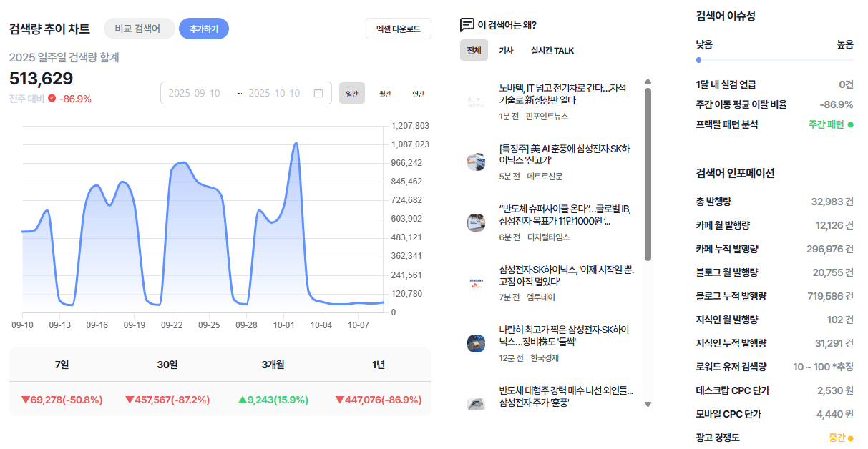The height and width of the screenshot is (449, 868).
Task: Click the start date 2025-09-10 field
Action: pyautogui.click(x=195, y=93)
